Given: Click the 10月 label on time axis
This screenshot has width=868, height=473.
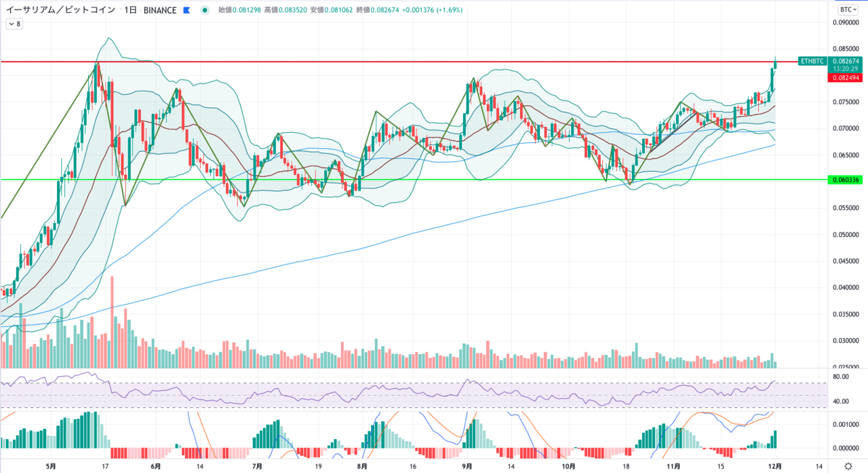Looking at the screenshot, I should 569,466.
